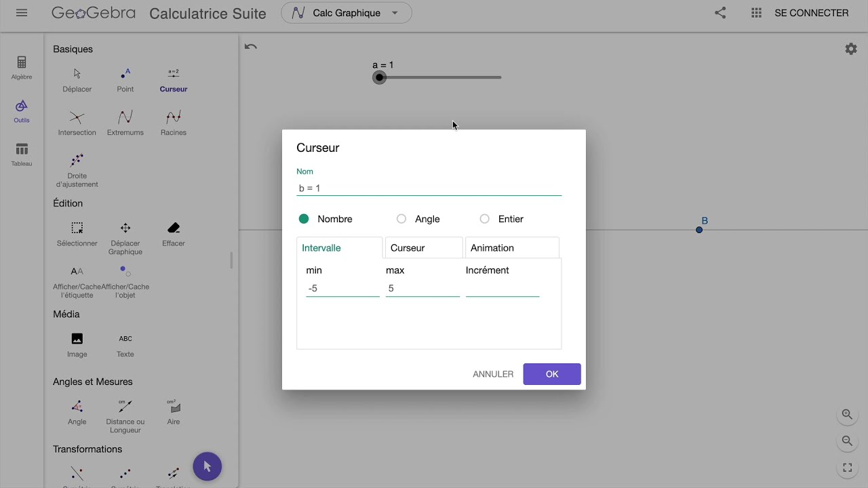Click point B on the graph

point(699,230)
